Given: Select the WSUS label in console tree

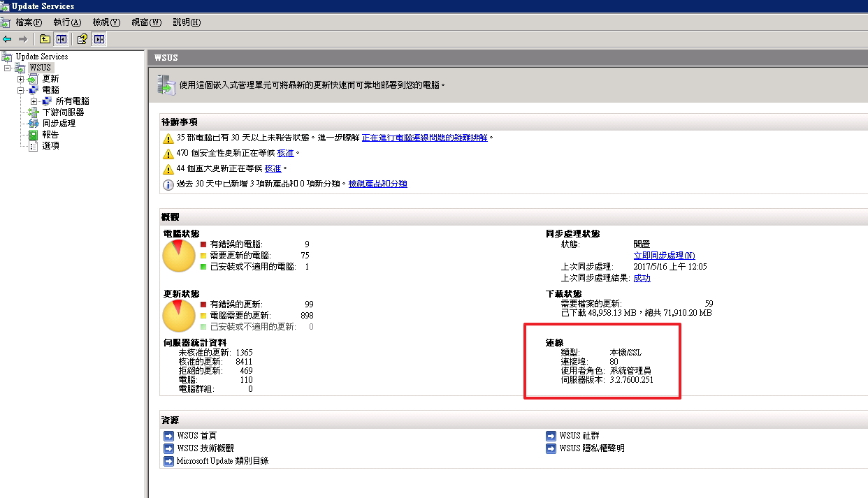Looking at the screenshot, I should pyautogui.click(x=41, y=68).
